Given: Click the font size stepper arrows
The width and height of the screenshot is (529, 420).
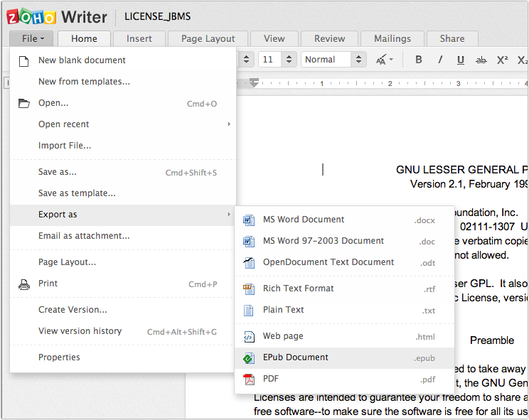Looking at the screenshot, I should click(x=289, y=60).
